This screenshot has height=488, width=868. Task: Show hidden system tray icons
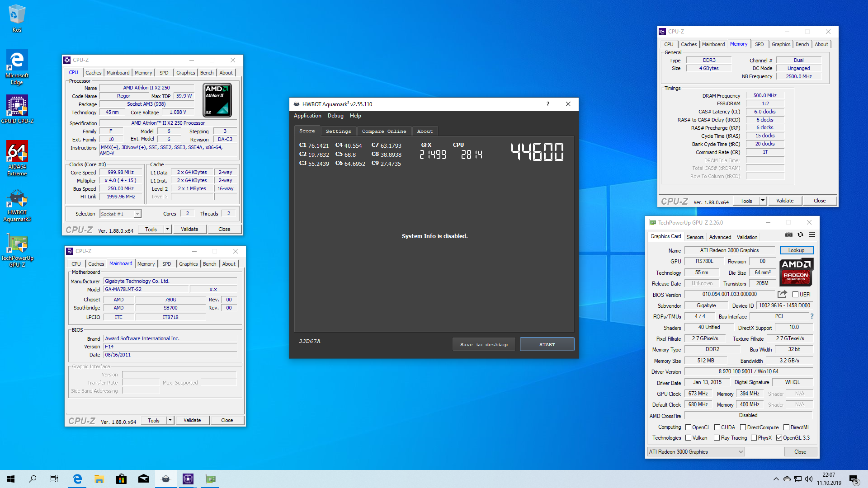(776, 479)
